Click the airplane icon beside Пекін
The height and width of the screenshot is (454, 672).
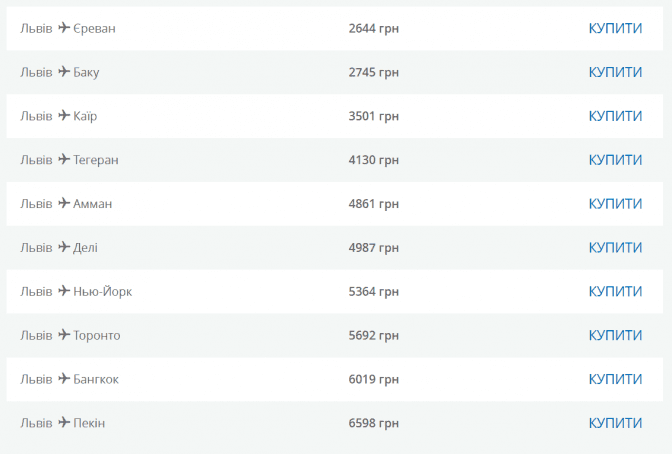(64, 423)
